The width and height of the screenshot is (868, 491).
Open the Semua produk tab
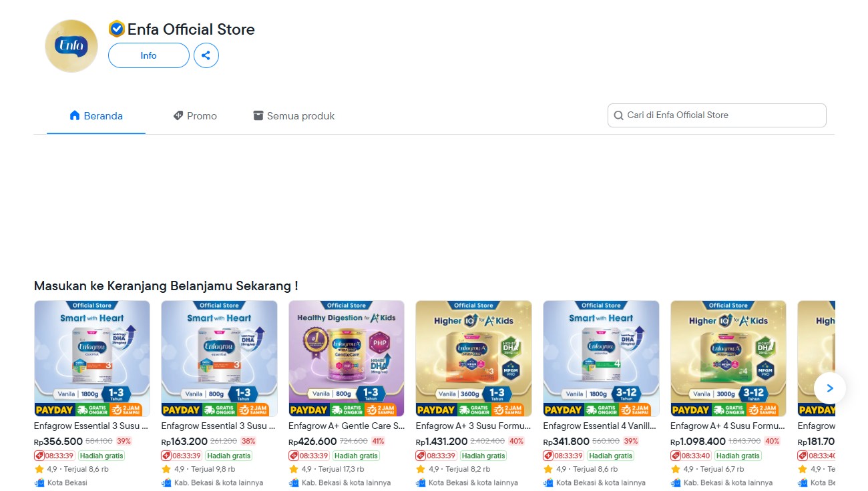pyautogui.click(x=294, y=115)
